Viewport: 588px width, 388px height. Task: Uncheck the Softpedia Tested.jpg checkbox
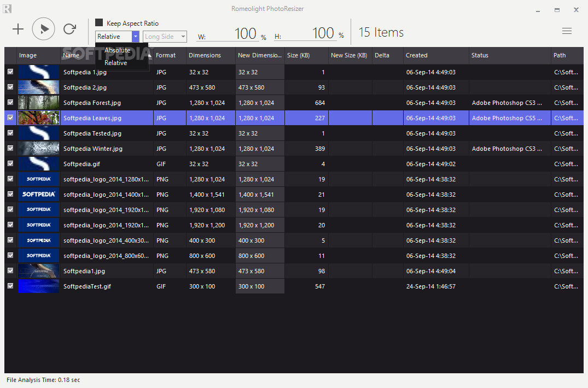(x=10, y=133)
